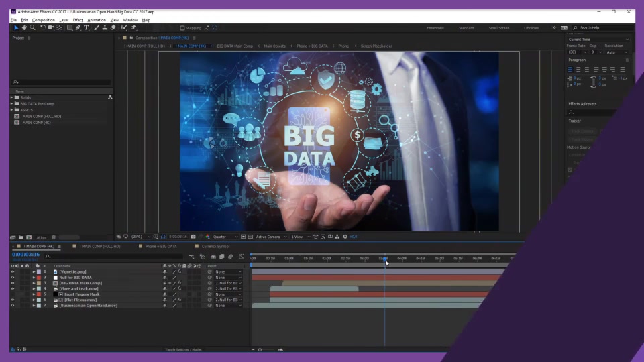
Task: Click the show channel RGB icon
Action: (x=207, y=237)
